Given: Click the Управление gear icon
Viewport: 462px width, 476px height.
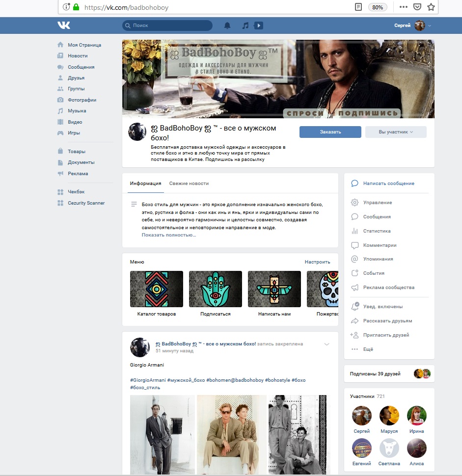Looking at the screenshot, I should (x=354, y=203).
